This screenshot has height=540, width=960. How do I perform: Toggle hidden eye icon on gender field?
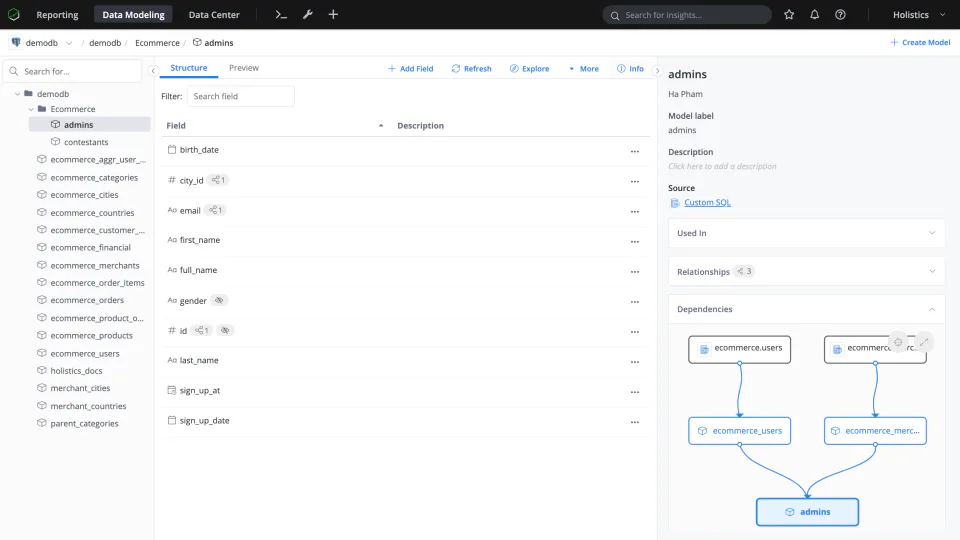coord(219,301)
